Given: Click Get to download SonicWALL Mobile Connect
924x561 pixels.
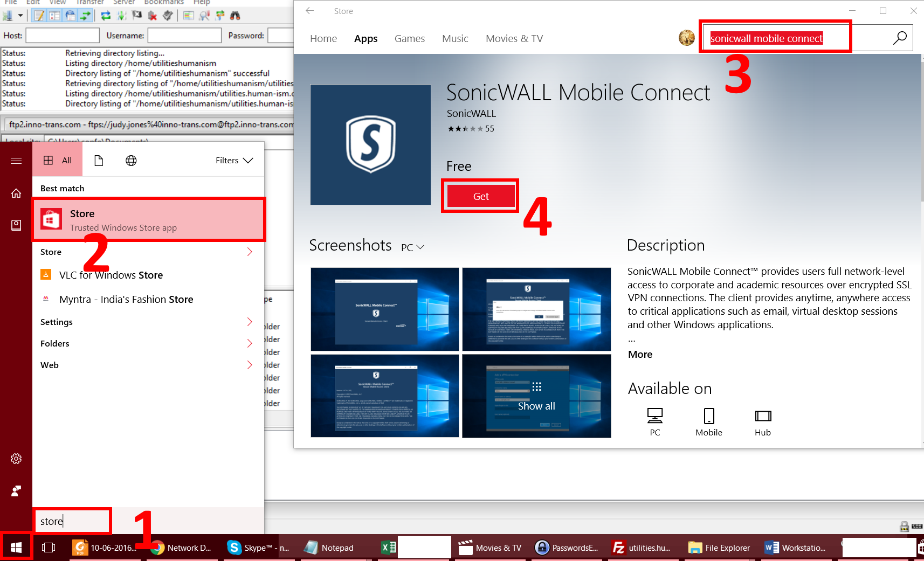Looking at the screenshot, I should click(x=480, y=196).
